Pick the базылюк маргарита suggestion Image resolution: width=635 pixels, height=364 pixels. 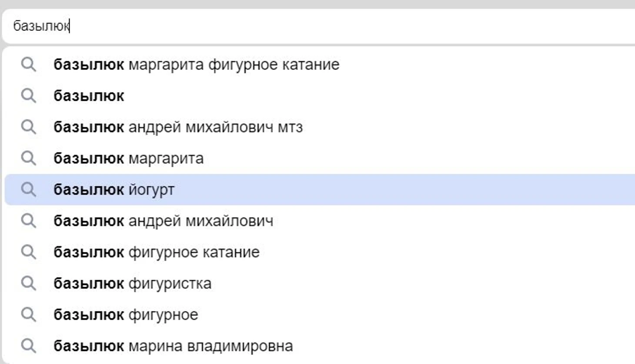(x=128, y=159)
